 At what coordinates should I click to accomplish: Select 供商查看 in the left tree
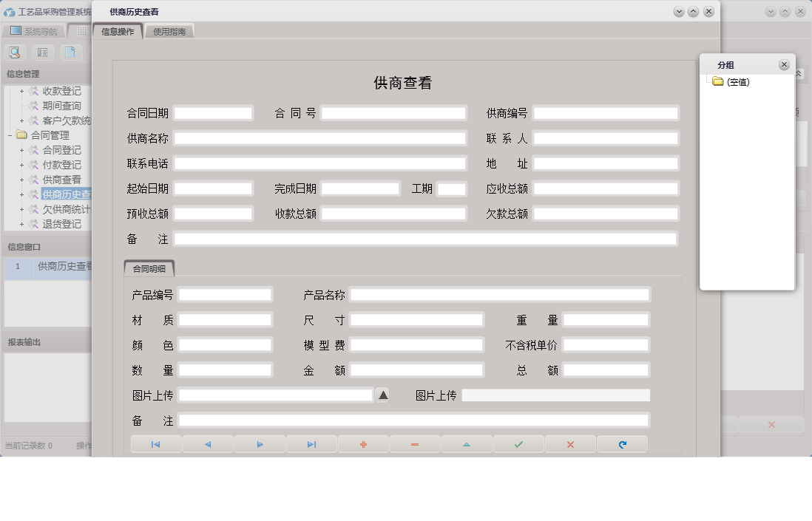(63, 179)
